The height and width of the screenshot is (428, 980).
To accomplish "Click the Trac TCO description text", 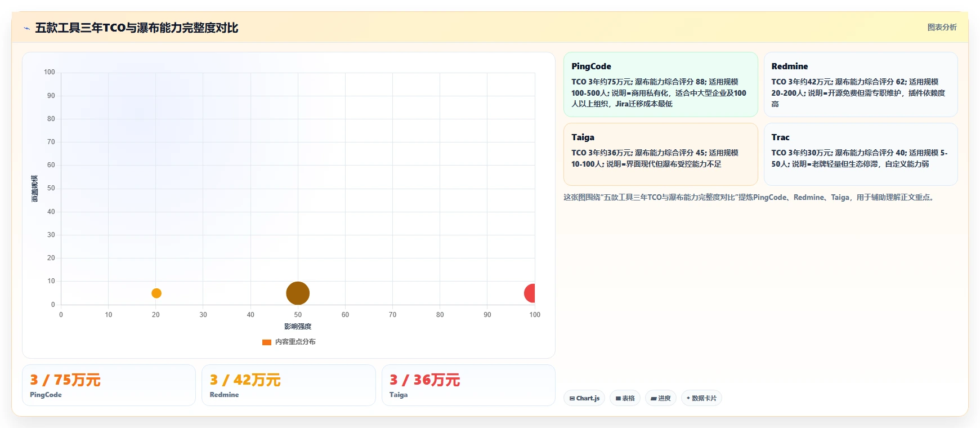I will [x=860, y=158].
